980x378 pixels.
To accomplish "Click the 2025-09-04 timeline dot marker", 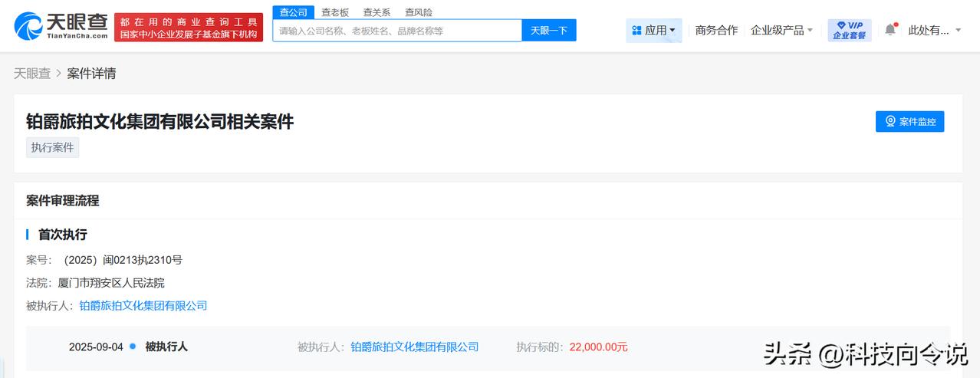I will [133, 347].
